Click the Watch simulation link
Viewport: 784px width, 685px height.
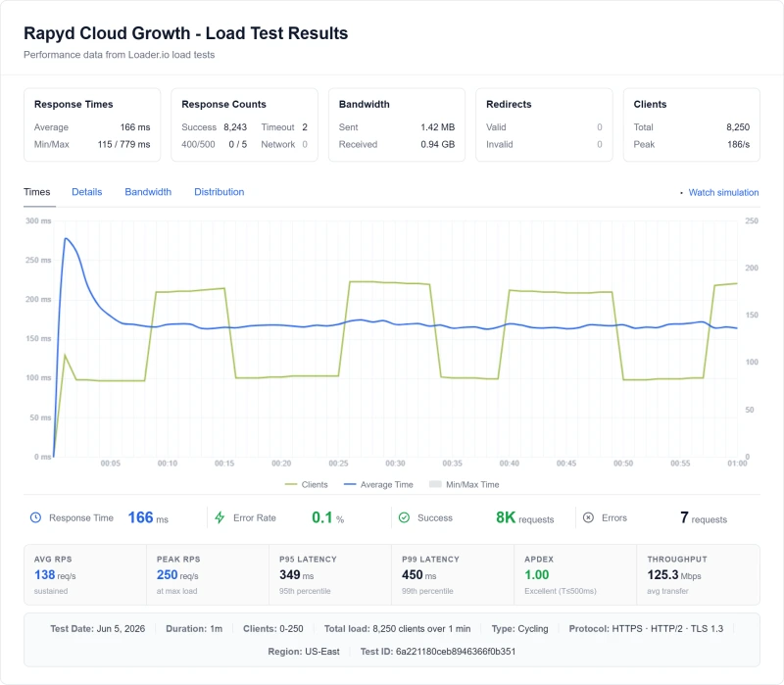pyautogui.click(x=723, y=192)
